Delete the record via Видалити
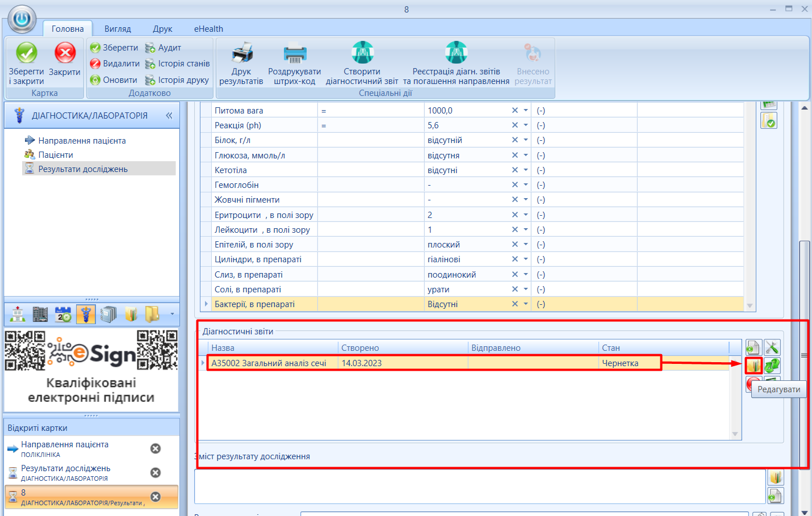 click(x=115, y=64)
